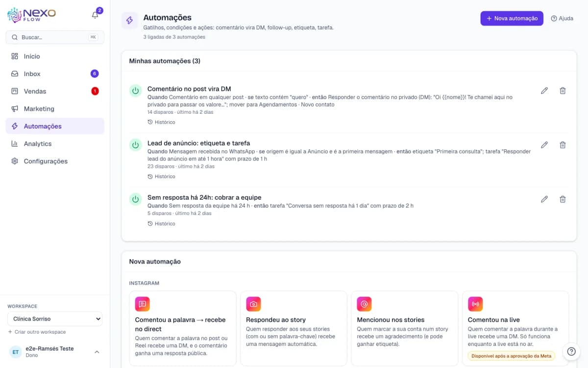Image resolution: width=588 pixels, height=368 pixels.
Task: Click the Instagram mention icon on Mencionou nos stories
Action: click(364, 304)
